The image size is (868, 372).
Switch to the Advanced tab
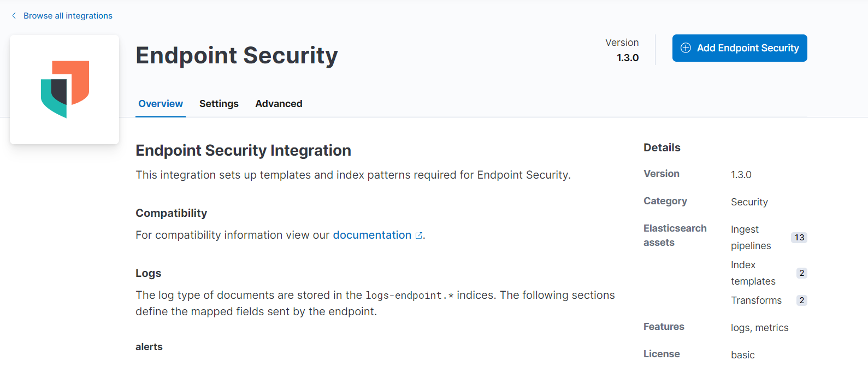coord(279,104)
